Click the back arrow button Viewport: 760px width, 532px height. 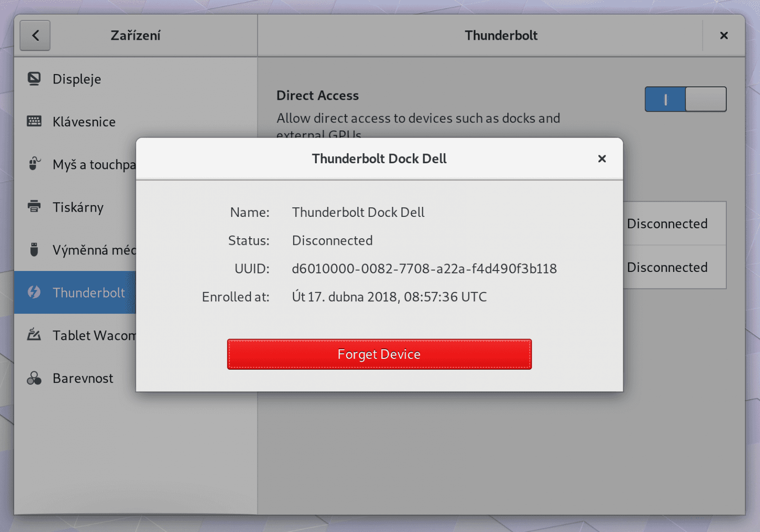coord(35,36)
